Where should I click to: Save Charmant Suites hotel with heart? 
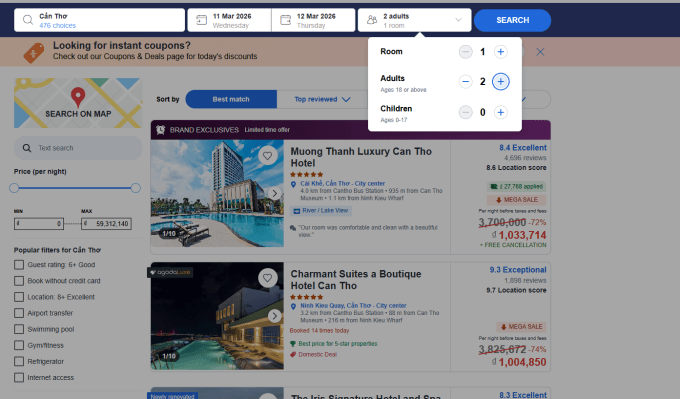coord(268,278)
